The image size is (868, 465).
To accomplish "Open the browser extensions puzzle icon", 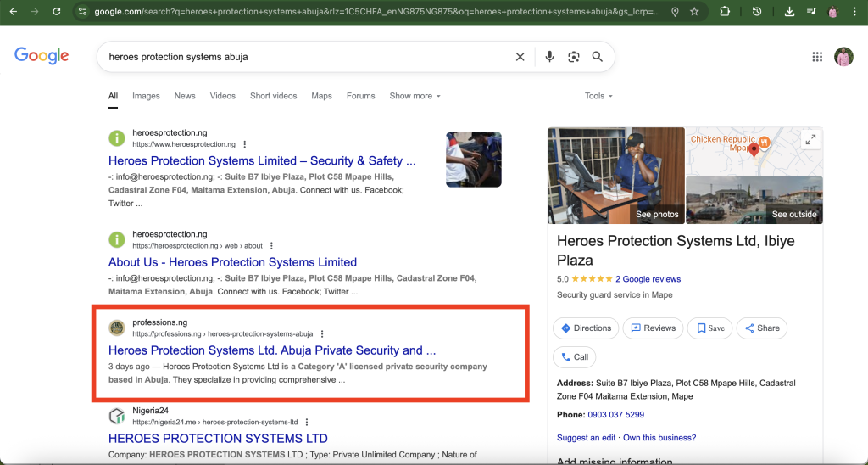I will tap(724, 11).
